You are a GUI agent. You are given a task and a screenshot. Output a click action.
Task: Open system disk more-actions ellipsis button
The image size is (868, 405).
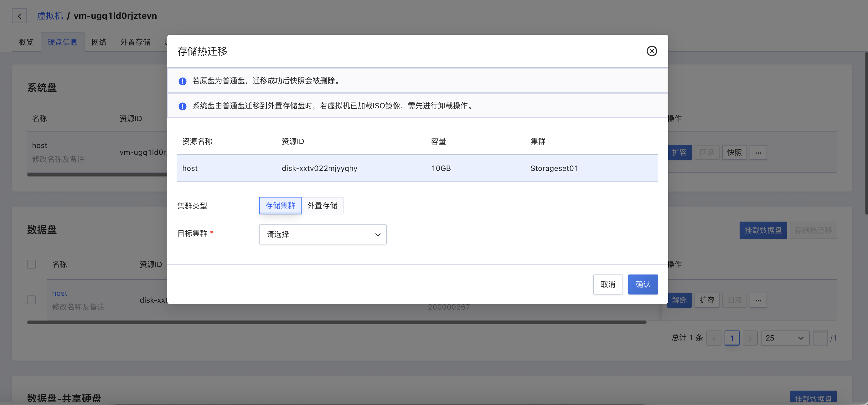(x=758, y=152)
